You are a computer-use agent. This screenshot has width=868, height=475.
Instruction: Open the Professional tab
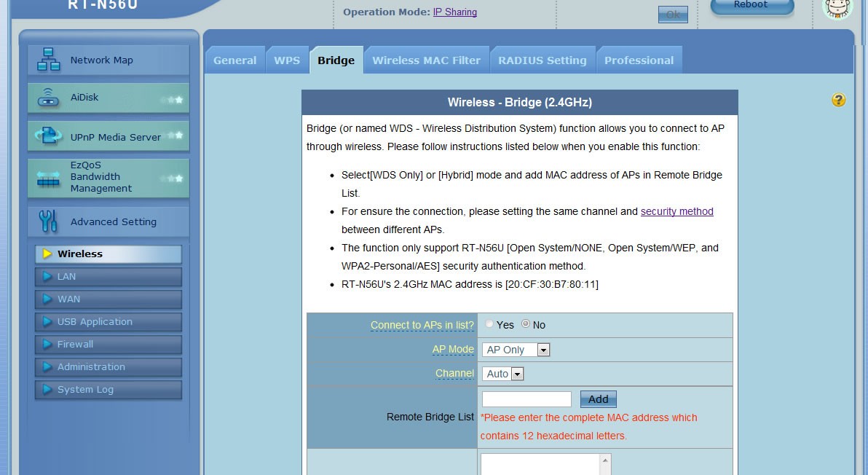point(639,60)
